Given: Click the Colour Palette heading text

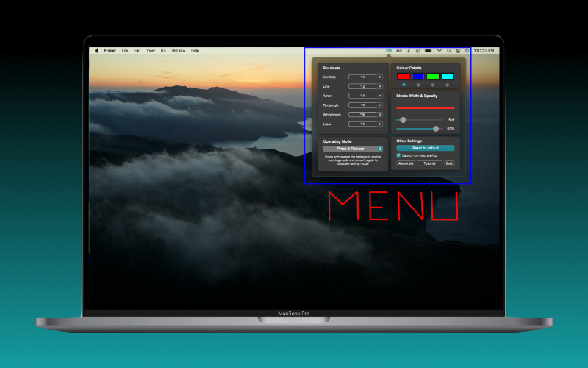Looking at the screenshot, I should pyautogui.click(x=409, y=68).
